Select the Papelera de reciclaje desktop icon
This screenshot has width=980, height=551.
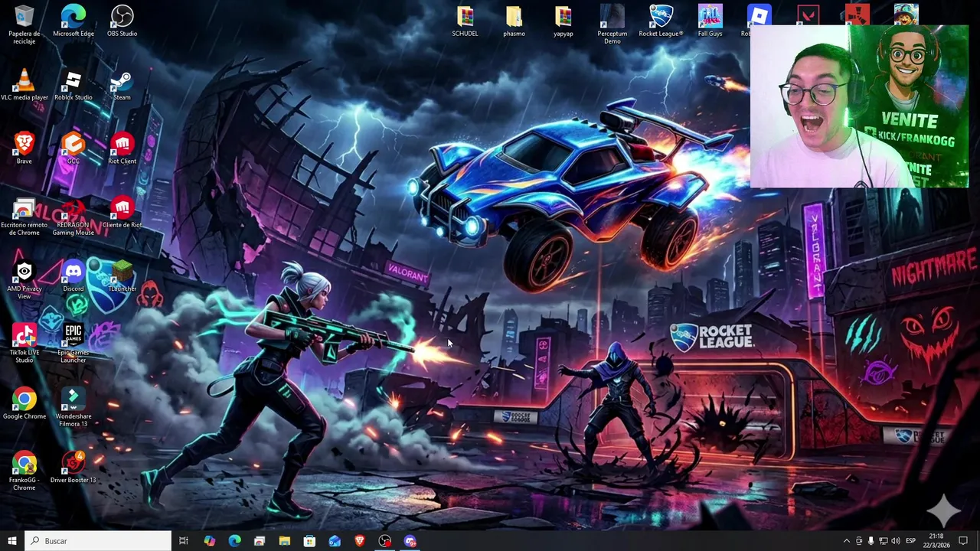coord(24,24)
